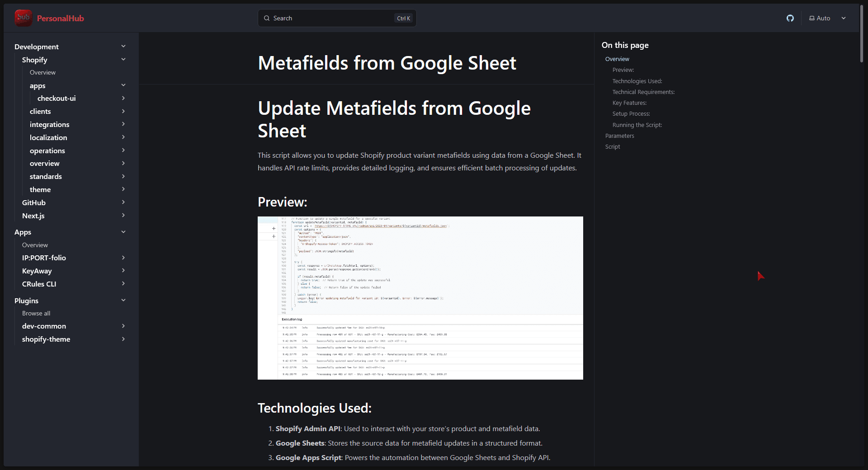868x470 pixels.
Task: Jump to Setup Process: section link
Action: pos(631,114)
